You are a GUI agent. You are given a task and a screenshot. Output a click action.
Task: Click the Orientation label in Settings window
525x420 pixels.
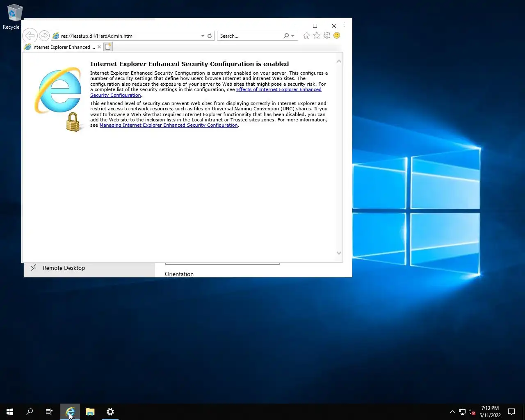click(x=179, y=274)
